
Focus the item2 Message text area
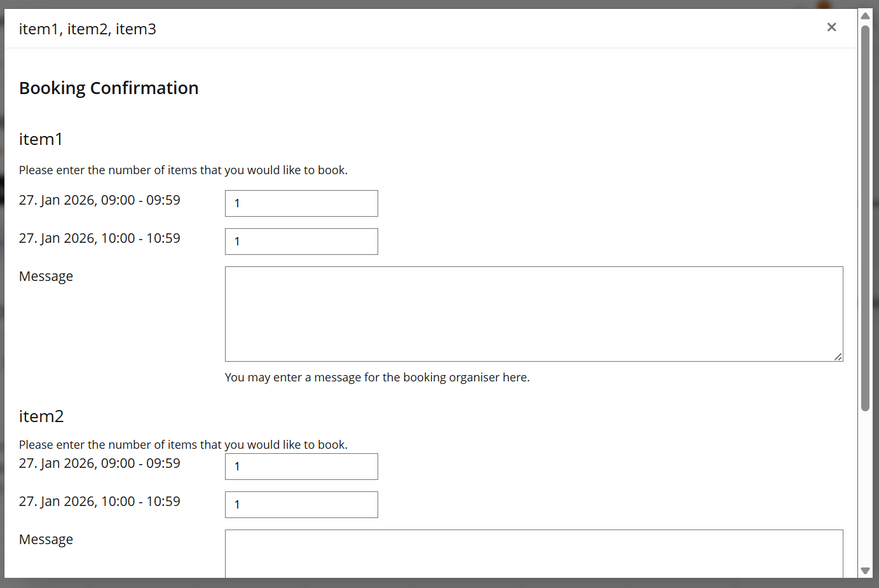point(534,553)
